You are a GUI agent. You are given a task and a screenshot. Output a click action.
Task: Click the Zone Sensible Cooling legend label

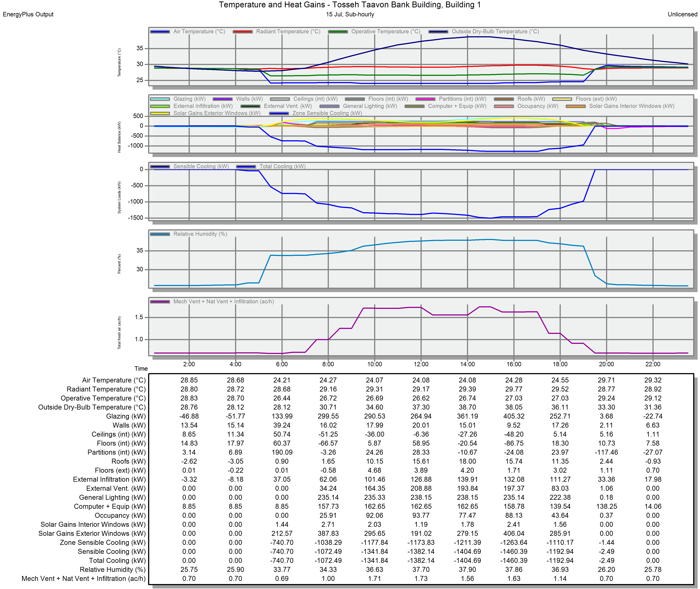(327, 113)
